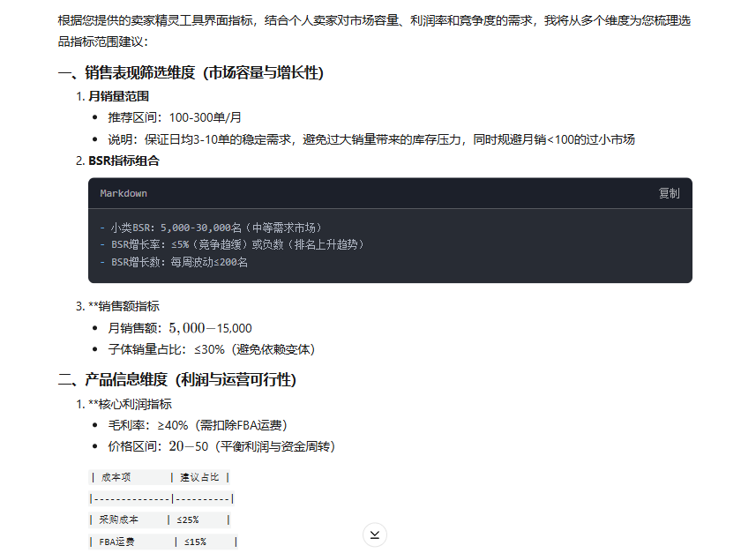Click the 成本项 table header cell

coord(116,477)
